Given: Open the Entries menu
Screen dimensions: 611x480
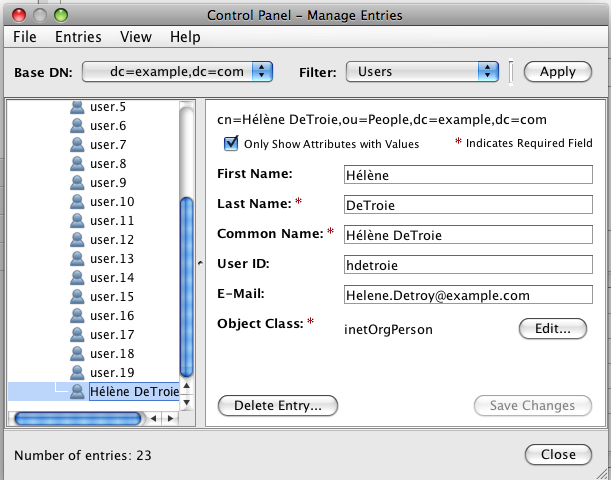Looking at the screenshot, I should tap(78, 36).
